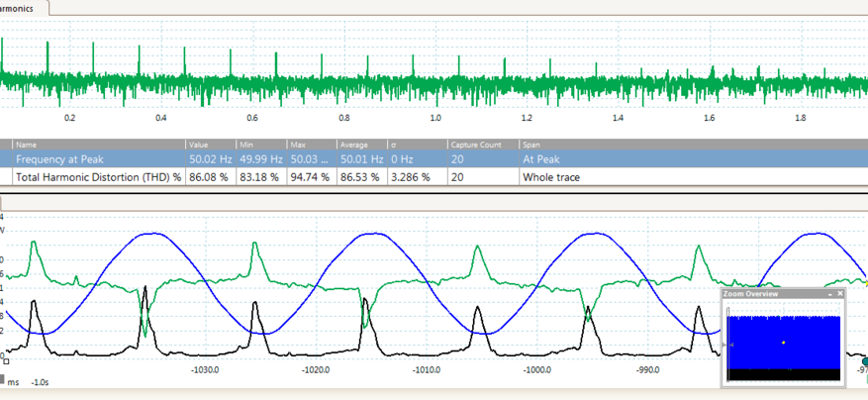Click the 0 Hz sigma cell
Image resolution: width=868 pixels, height=400 pixels.
tap(418, 159)
